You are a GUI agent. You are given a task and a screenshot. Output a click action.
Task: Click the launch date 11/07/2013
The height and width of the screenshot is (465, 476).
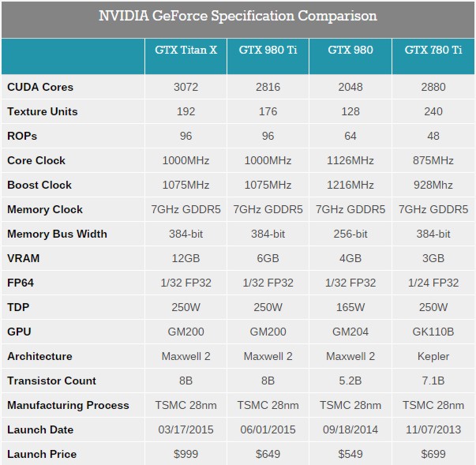pyautogui.click(x=433, y=429)
